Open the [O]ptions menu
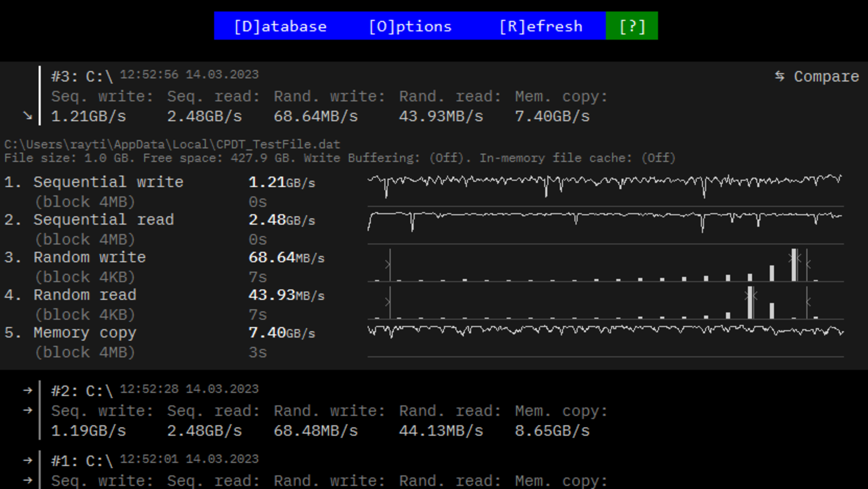The width and height of the screenshot is (868, 489). point(410,26)
